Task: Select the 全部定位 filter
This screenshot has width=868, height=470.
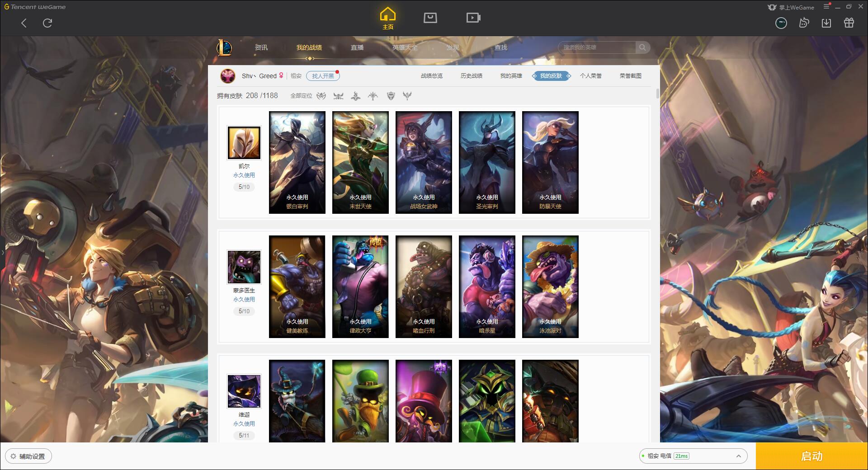Action: [x=301, y=96]
